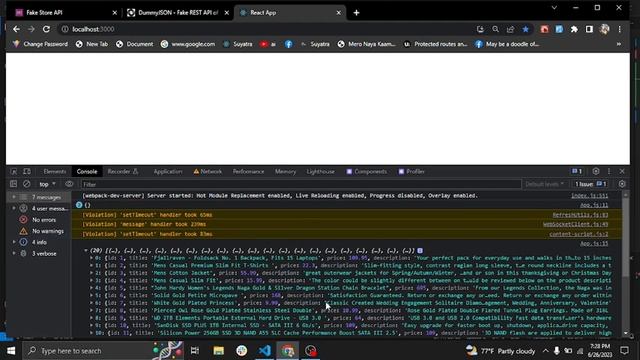This screenshot has height=360, width=640.
Task: Open console settings gear icon
Action: (x=622, y=184)
